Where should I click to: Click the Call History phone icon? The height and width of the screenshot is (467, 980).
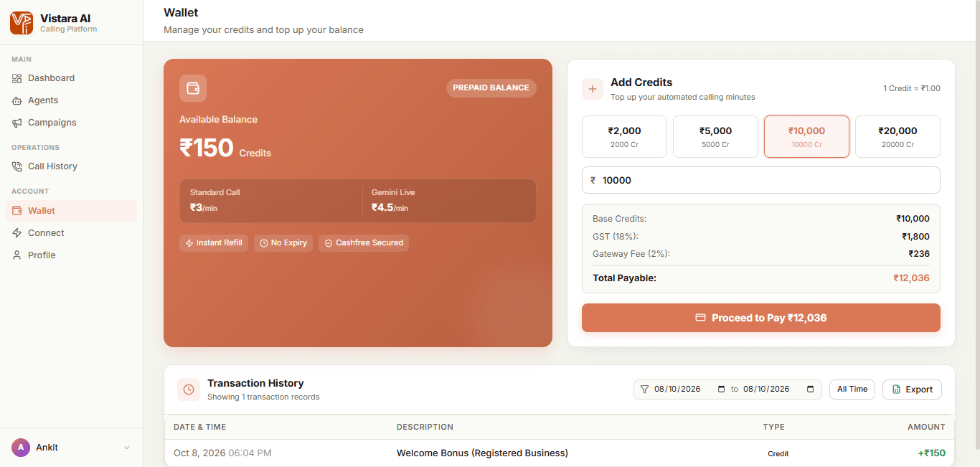(17, 166)
